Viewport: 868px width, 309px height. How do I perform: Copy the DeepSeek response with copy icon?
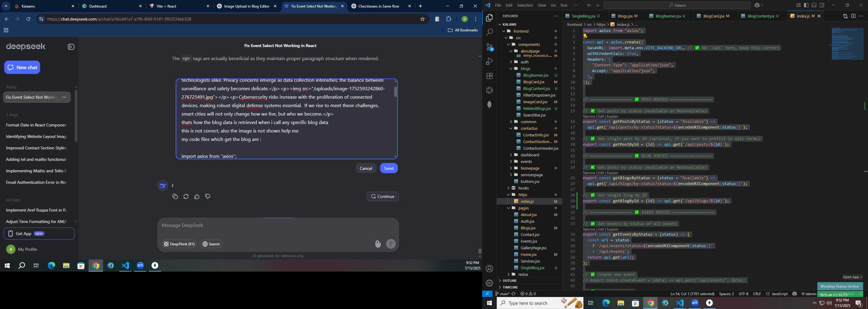point(175,196)
